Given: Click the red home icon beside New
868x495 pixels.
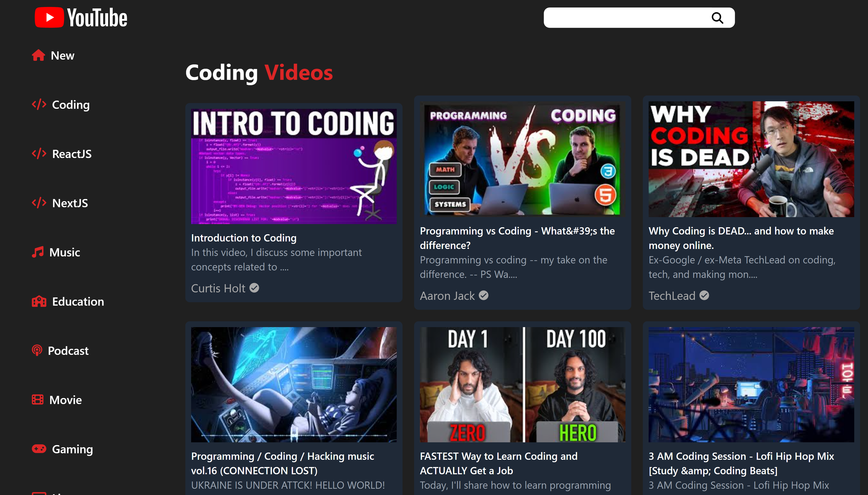Looking at the screenshot, I should (x=38, y=55).
